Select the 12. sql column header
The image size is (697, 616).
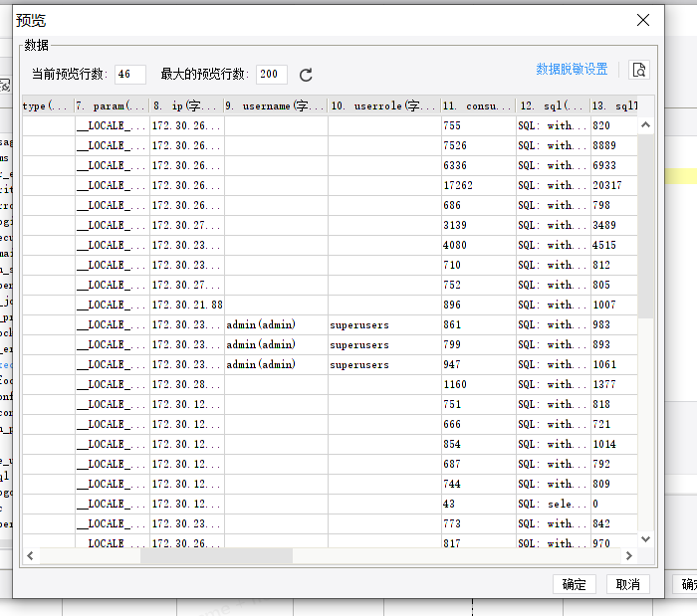pyautogui.click(x=553, y=105)
